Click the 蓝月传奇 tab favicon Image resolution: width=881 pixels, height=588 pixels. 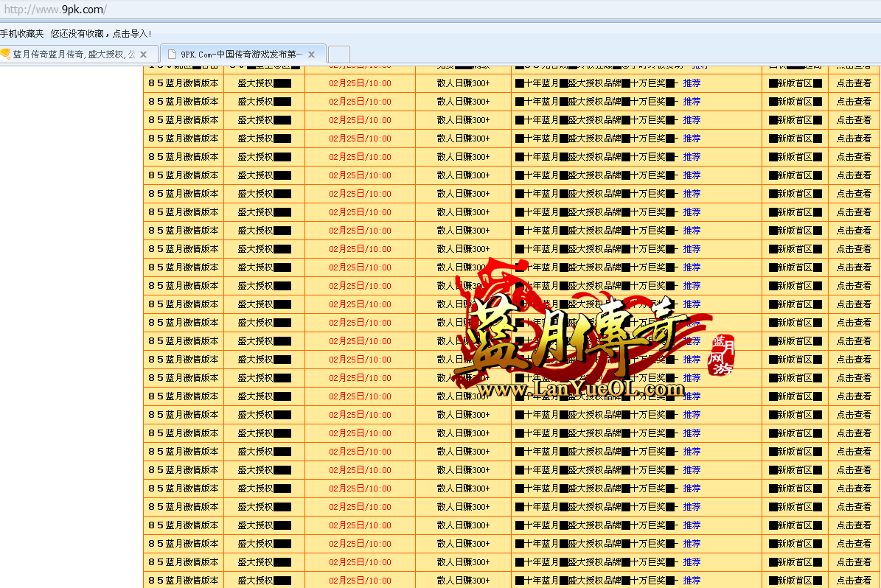[x=6, y=55]
